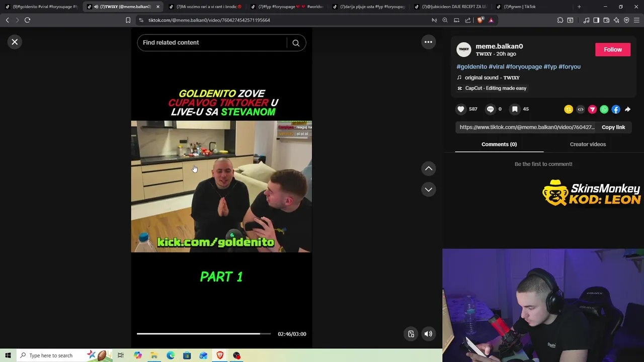
Task: Open the browser hamburger main menu
Action: tap(636, 20)
